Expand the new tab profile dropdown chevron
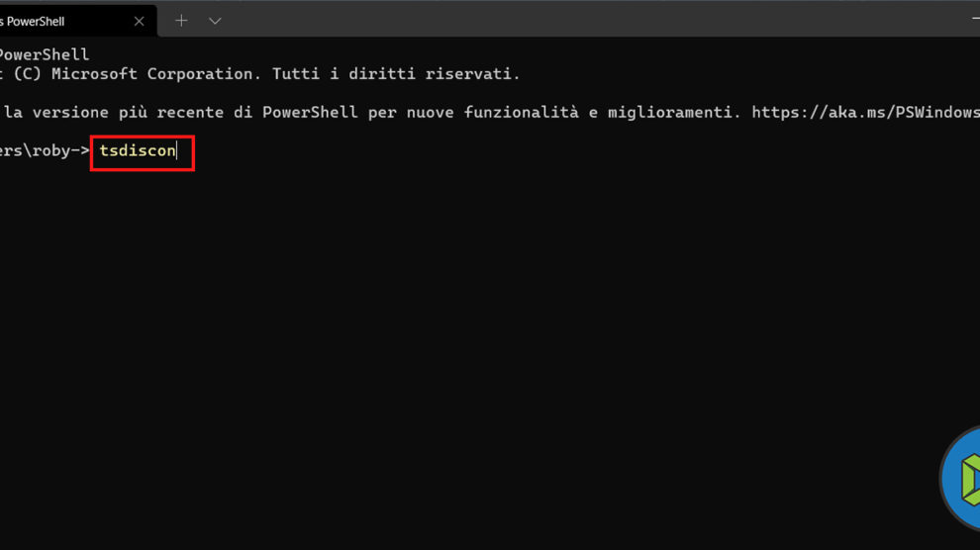The height and width of the screenshot is (550, 980). pos(215,20)
